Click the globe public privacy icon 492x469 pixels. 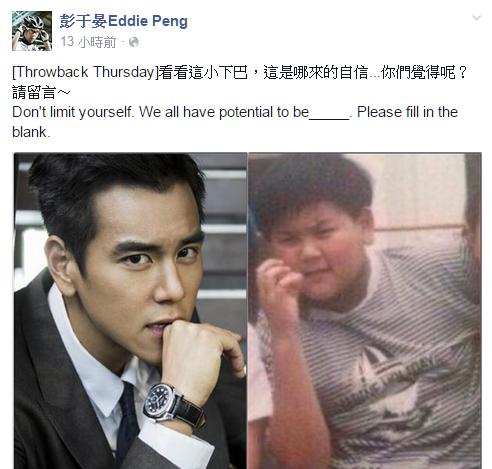134,42
